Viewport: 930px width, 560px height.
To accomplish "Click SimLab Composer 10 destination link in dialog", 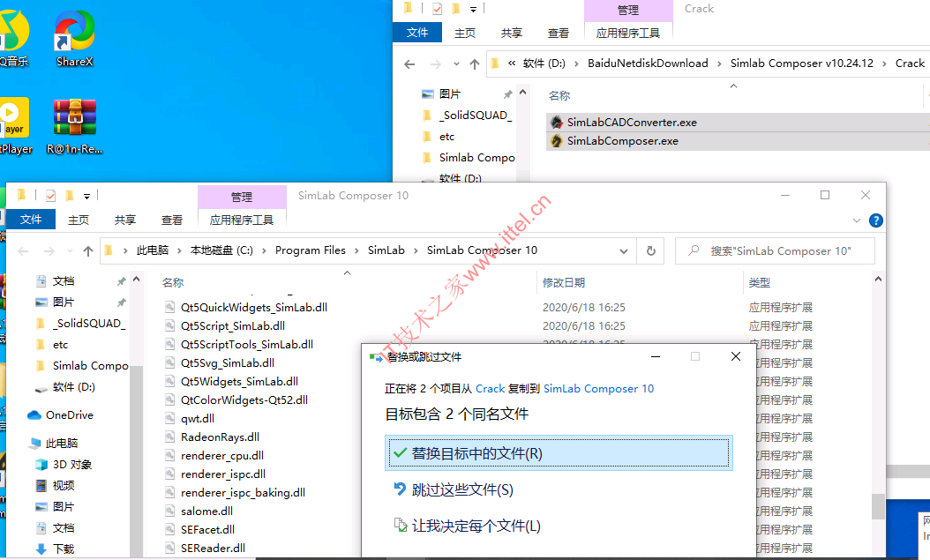I will pos(598,389).
